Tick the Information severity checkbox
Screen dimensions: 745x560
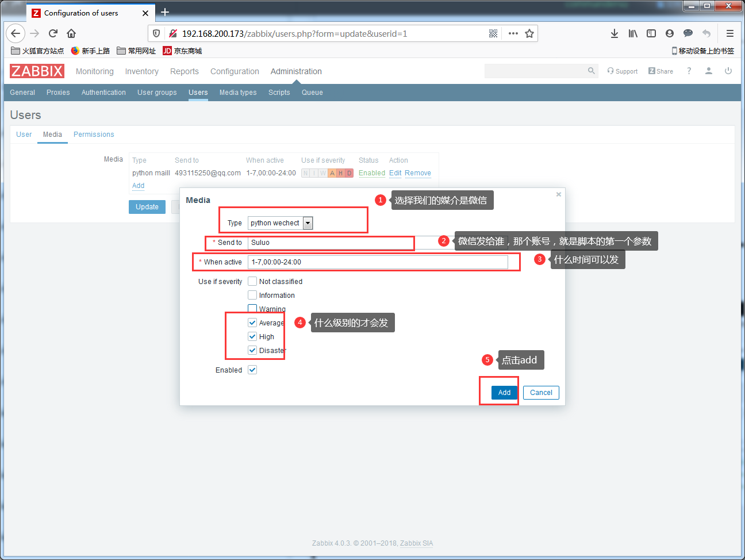[x=252, y=295]
